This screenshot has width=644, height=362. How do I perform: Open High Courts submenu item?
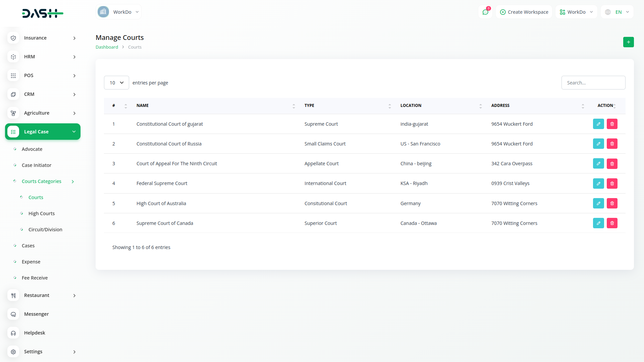[42, 214]
